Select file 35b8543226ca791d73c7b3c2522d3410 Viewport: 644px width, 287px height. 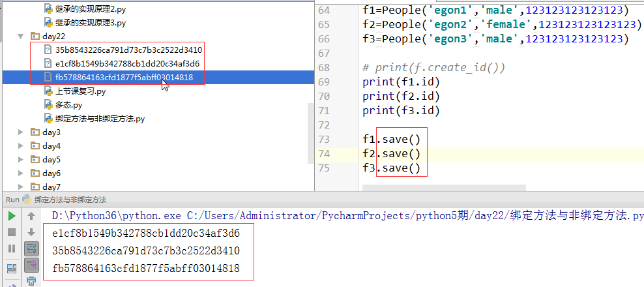(128, 50)
